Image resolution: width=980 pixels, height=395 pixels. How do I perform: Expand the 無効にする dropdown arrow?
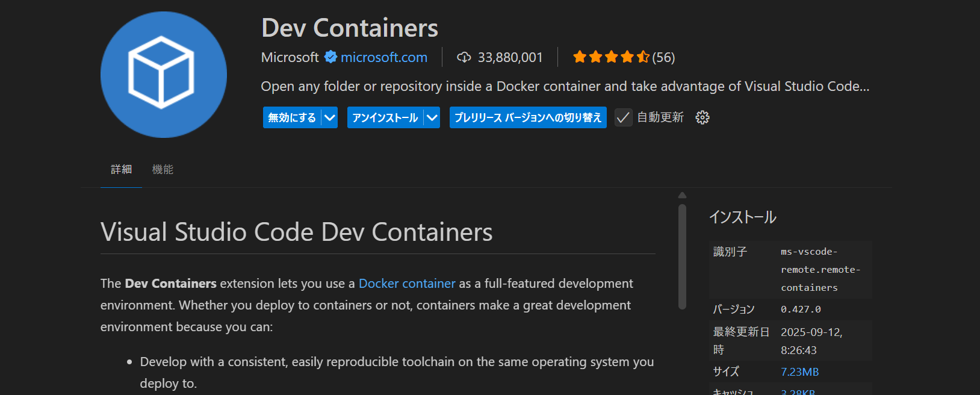click(330, 117)
